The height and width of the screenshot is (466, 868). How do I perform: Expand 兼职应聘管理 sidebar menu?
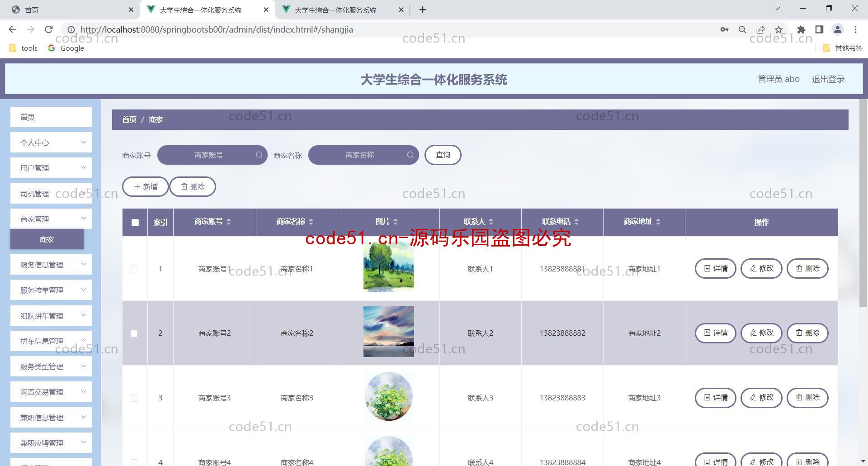coord(51,443)
